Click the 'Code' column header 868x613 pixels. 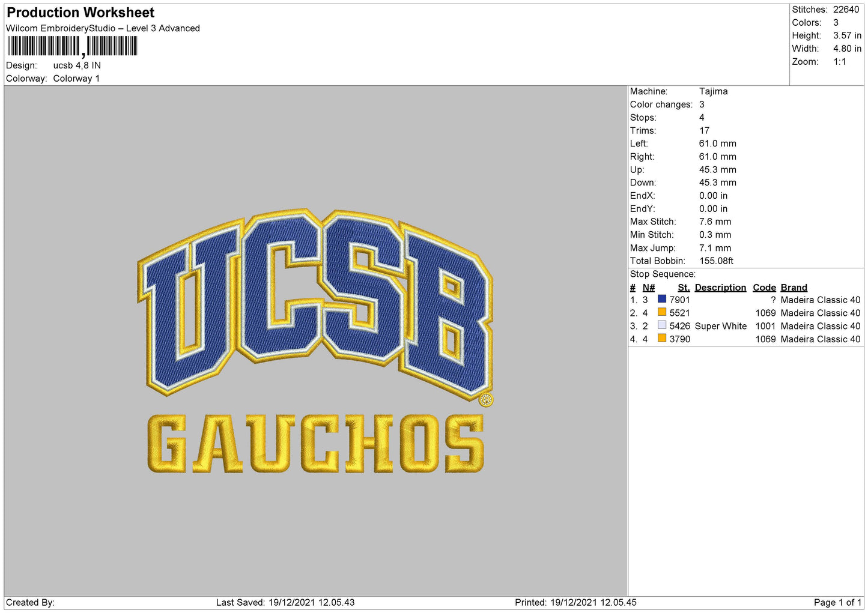tap(764, 288)
